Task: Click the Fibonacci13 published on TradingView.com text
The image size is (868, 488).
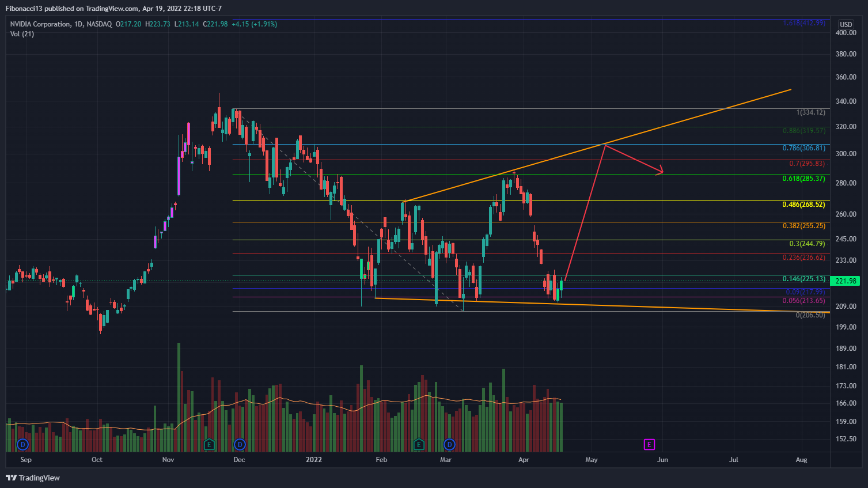Action: tap(113, 9)
